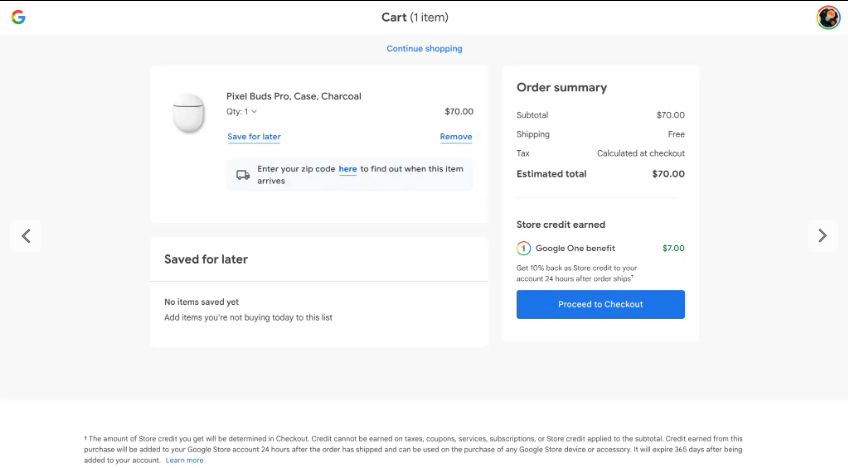Click the Pixel Buds Pro, Case, Charcoal title
This screenshot has width=848, height=468.
[294, 96]
